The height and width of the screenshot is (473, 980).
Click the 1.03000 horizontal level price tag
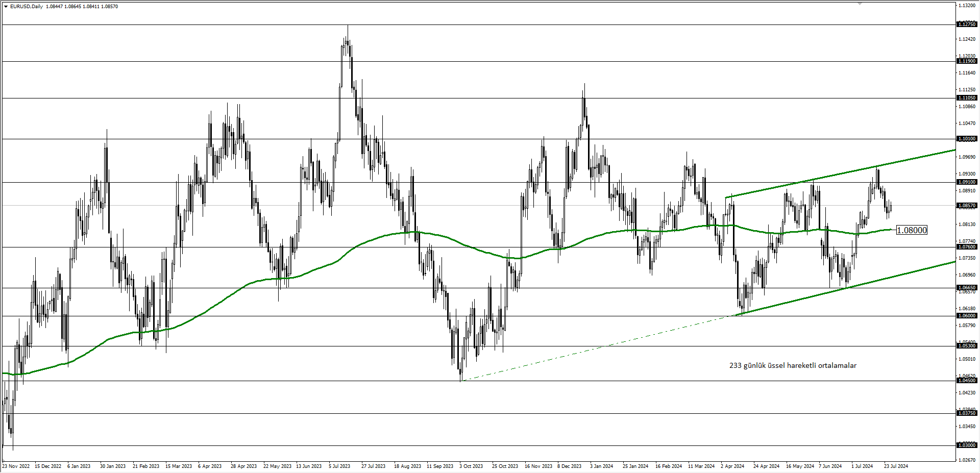coord(967,445)
